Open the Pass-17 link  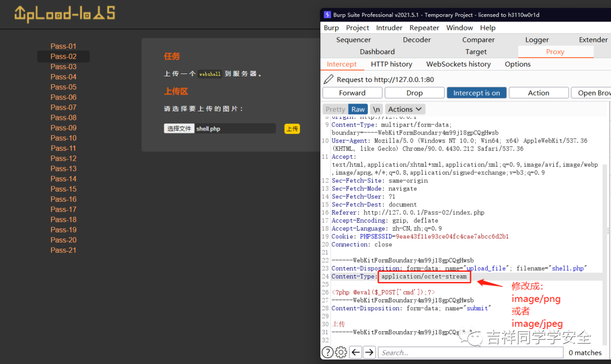(63, 210)
